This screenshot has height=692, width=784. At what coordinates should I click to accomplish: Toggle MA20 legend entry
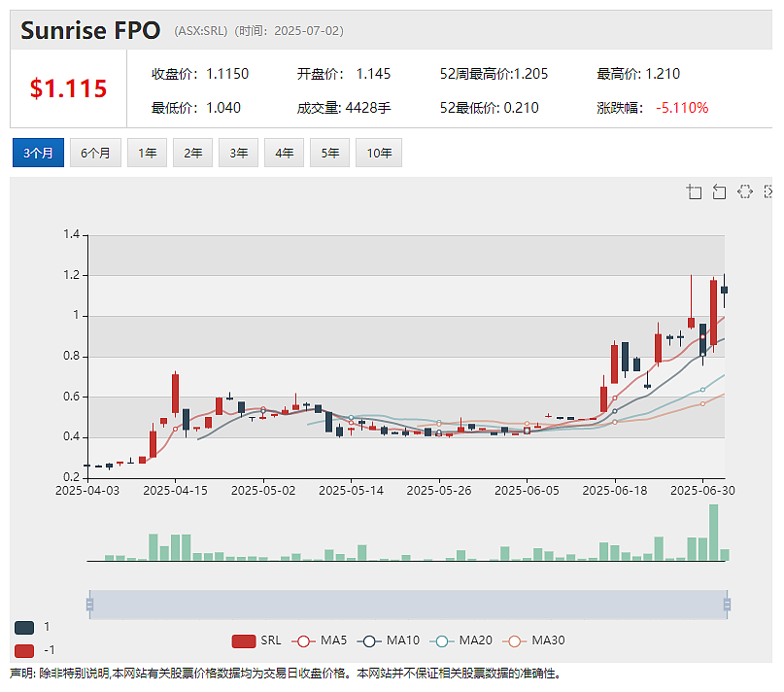click(x=461, y=640)
